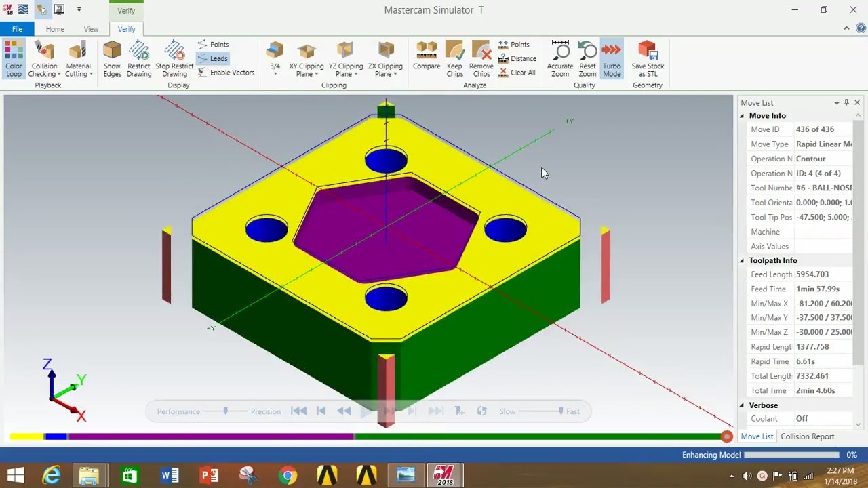Toggle Show Edges display

(112, 59)
